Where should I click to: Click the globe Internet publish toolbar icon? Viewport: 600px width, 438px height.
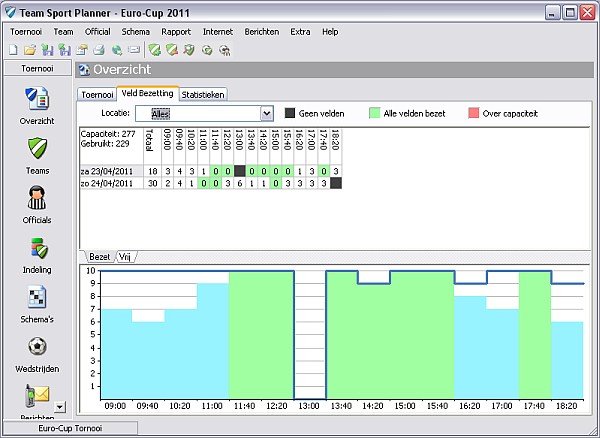point(117,50)
